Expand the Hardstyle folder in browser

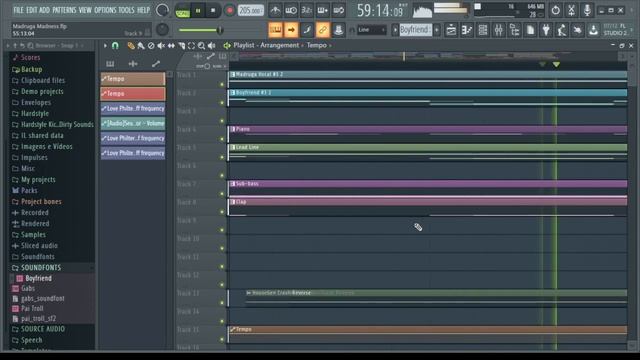coord(35,113)
